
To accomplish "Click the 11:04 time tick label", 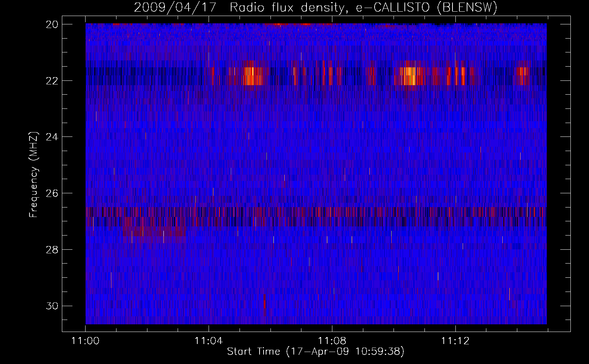I will coord(209,341).
